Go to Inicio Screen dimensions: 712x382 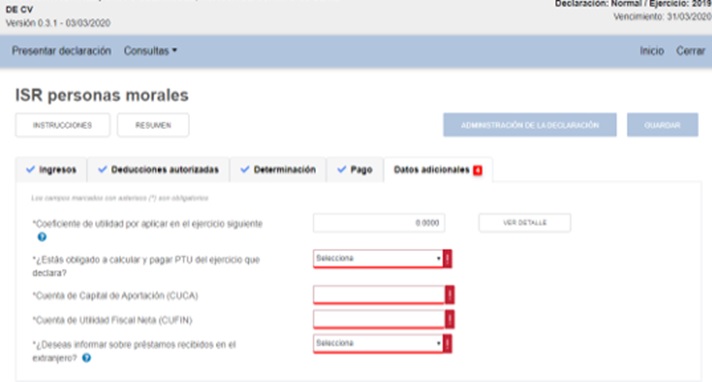point(652,51)
